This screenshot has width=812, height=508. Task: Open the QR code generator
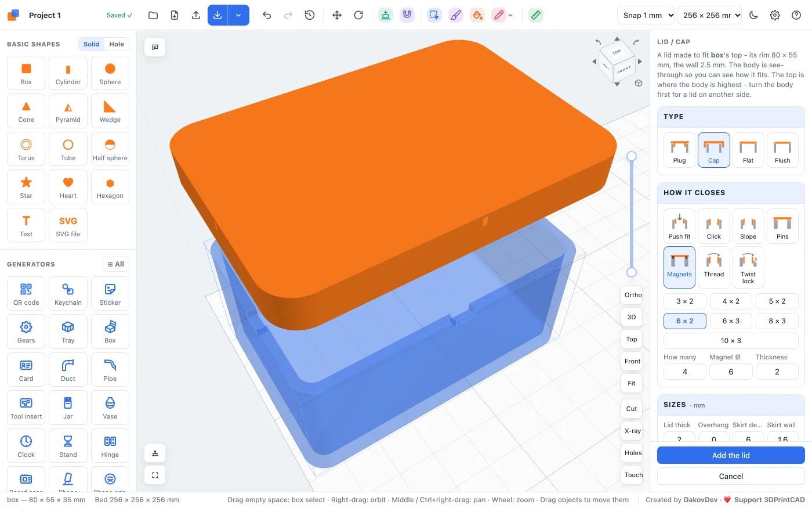(x=26, y=294)
